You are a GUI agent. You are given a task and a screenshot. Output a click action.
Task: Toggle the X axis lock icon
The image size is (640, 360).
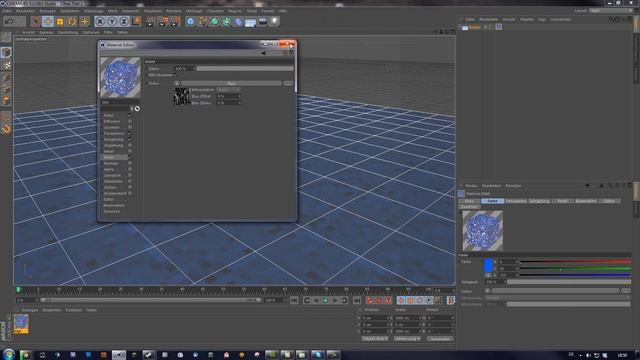(x=100, y=21)
